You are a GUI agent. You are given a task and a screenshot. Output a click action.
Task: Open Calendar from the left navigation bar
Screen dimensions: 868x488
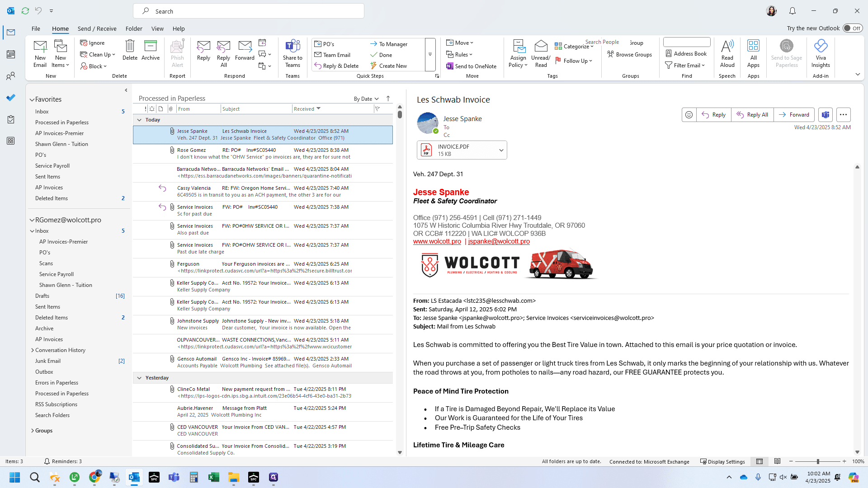[11, 54]
